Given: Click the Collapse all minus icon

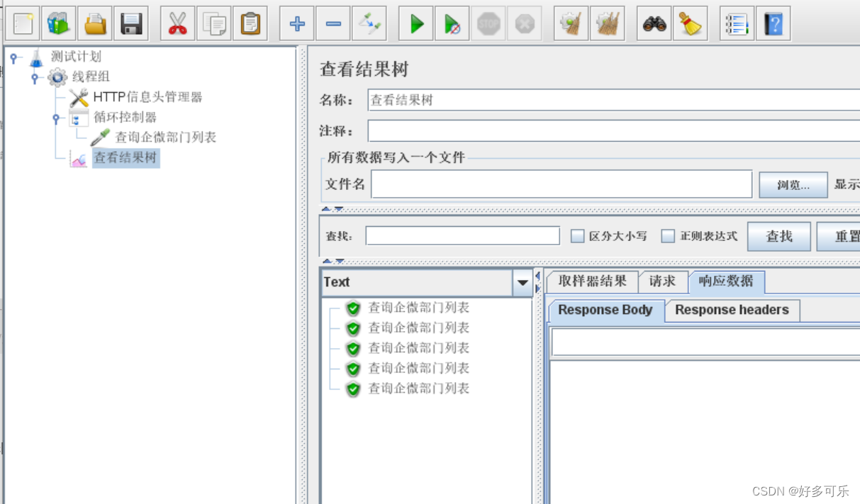Looking at the screenshot, I should pyautogui.click(x=333, y=24).
